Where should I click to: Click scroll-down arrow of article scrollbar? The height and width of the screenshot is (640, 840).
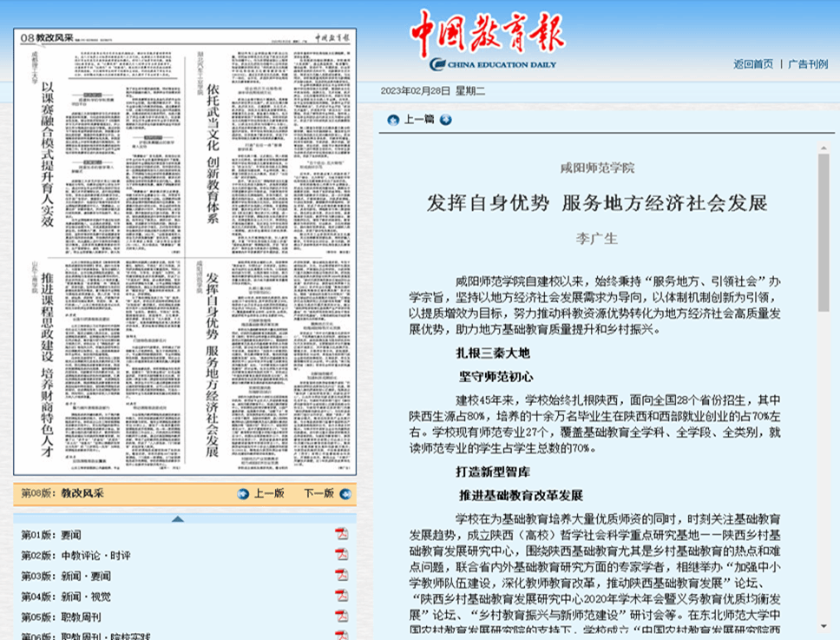click(x=823, y=625)
